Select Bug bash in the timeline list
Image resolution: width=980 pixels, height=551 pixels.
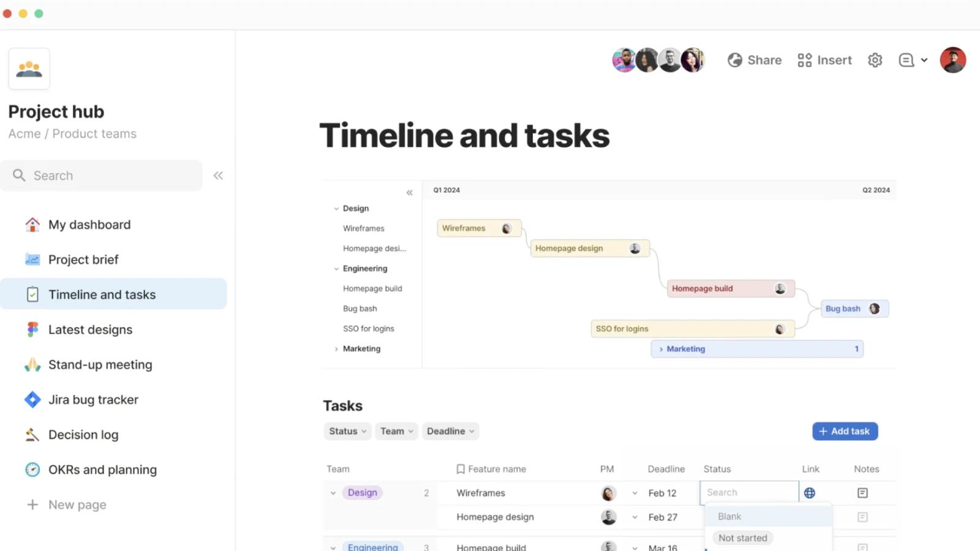coord(360,309)
